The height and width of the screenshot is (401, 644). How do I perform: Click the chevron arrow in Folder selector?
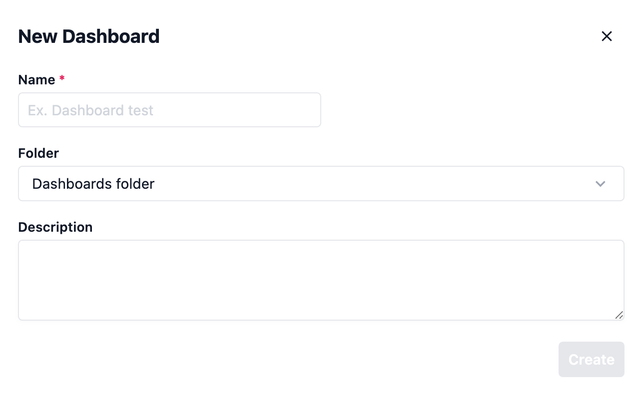pyautogui.click(x=600, y=184)
